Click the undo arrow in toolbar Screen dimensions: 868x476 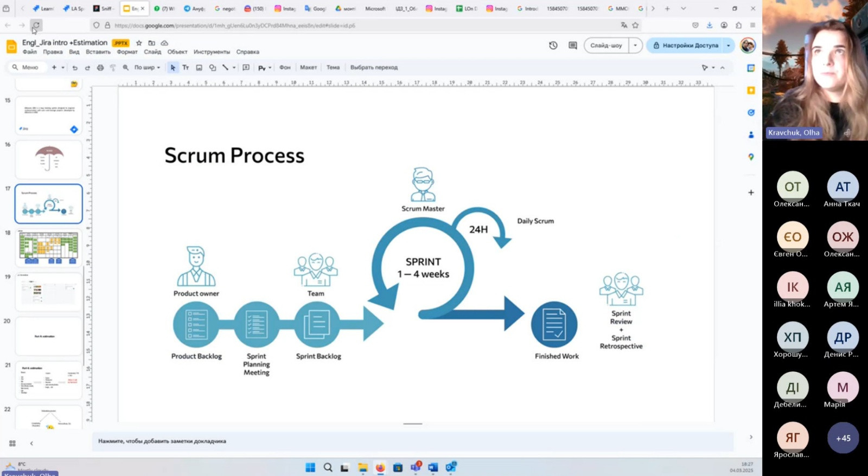[x=75, y=68]
